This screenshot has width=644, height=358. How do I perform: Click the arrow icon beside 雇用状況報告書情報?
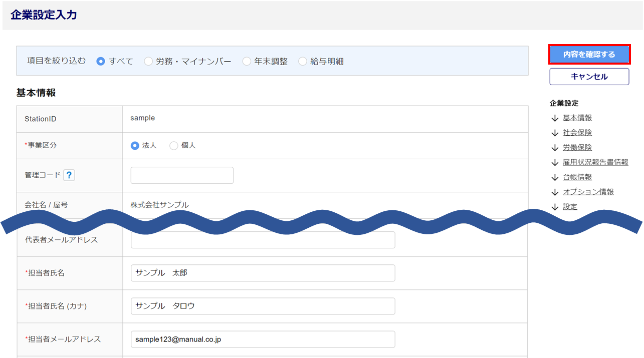tap(554, 163)
